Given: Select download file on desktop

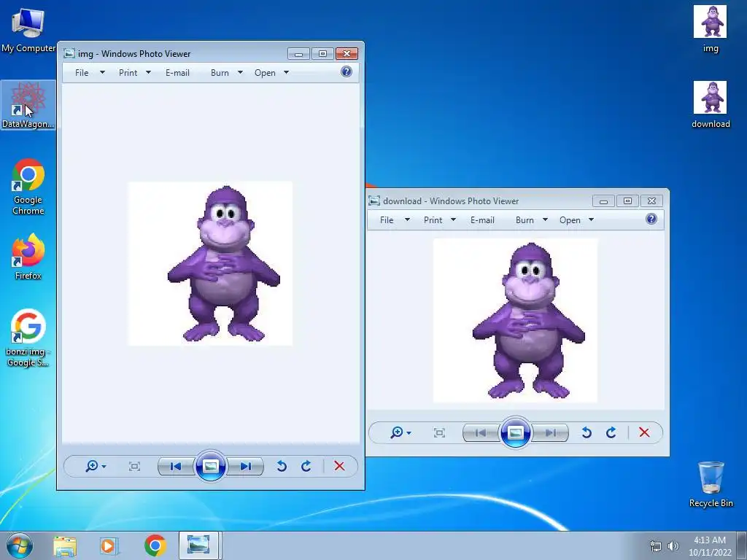Looking at the screenshot, I should click(x=710, y=105).
